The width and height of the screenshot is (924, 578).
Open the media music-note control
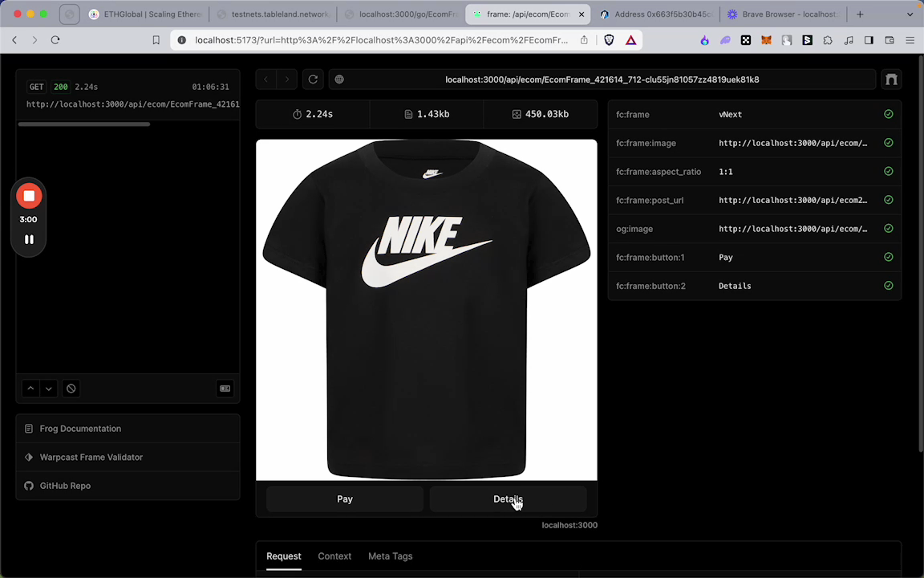tap(849, 40)
